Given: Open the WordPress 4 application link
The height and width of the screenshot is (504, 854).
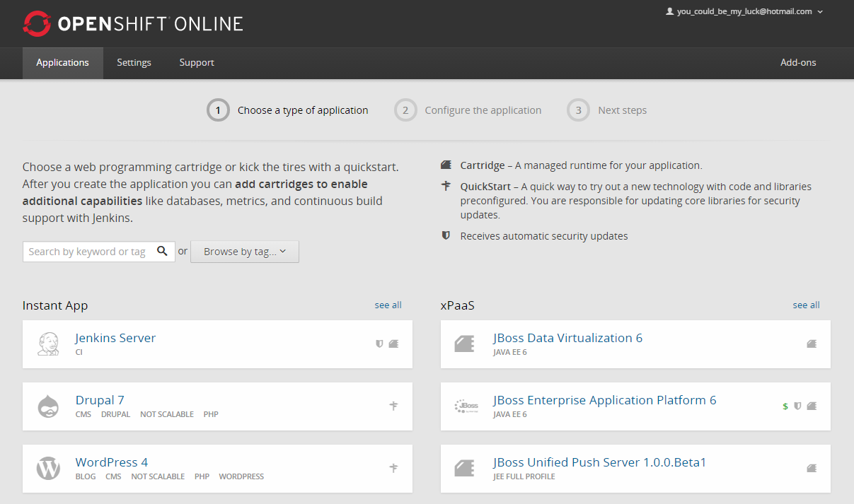Looking at the screenshot, I should [x=112, y=462].
